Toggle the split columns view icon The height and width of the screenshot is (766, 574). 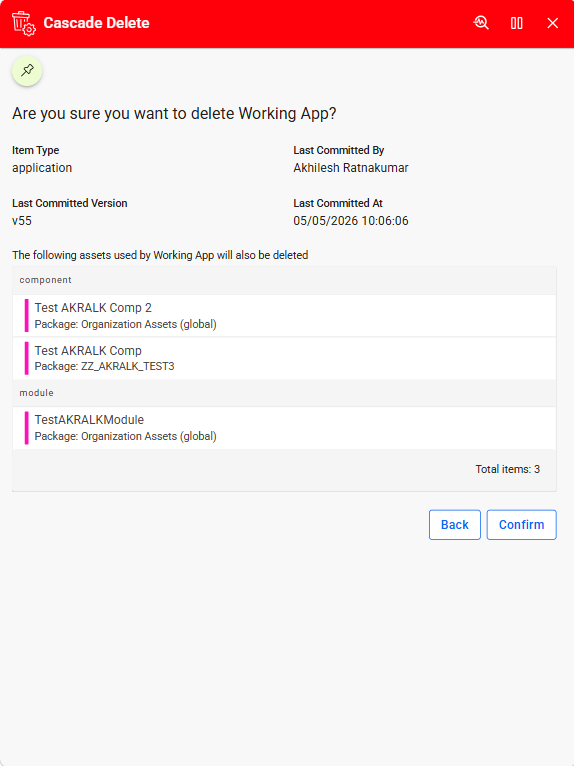[x=517, y=23]
